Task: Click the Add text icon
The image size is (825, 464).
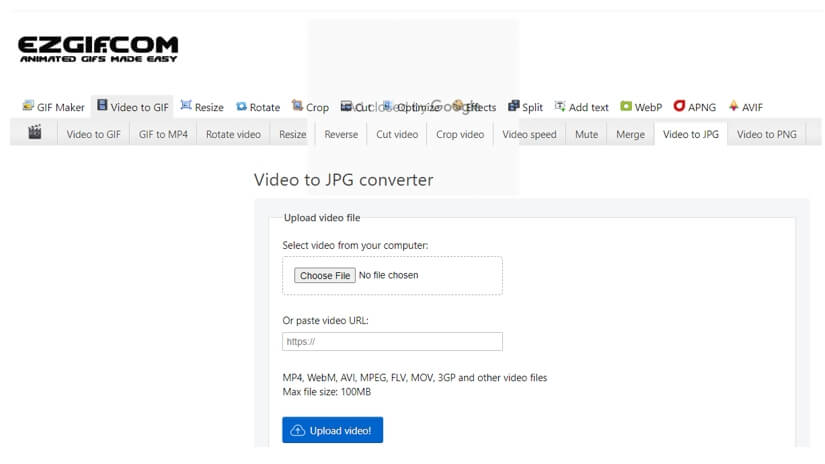Action: [x=560, y=106]
